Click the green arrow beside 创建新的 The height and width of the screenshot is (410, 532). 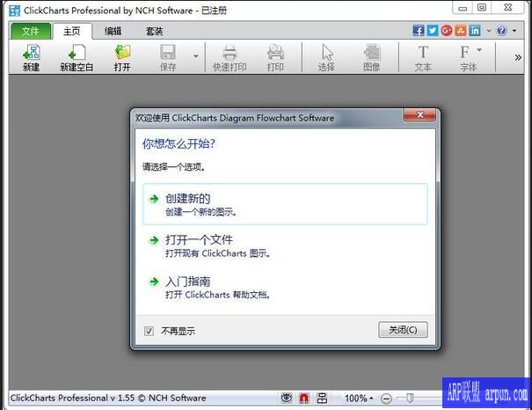click(x=154, y=199)
